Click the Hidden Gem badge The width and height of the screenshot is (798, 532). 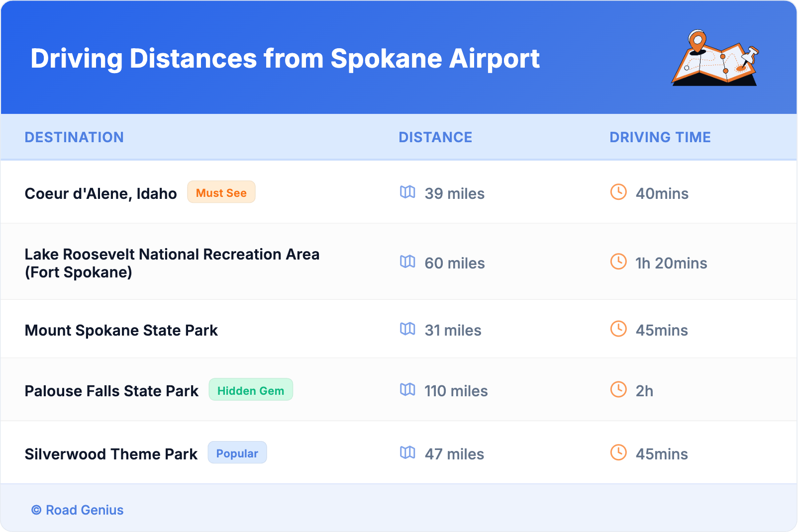click(251, 390)
